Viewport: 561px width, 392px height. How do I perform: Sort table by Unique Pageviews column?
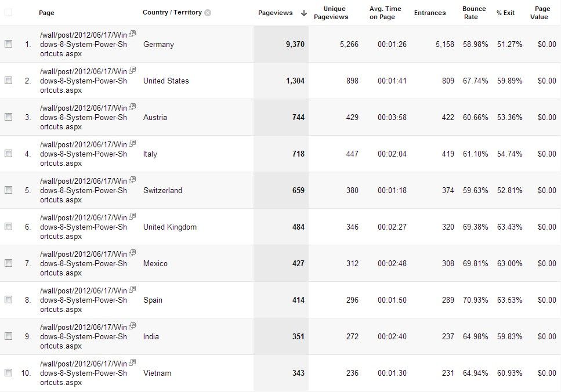tap(331, 13)
